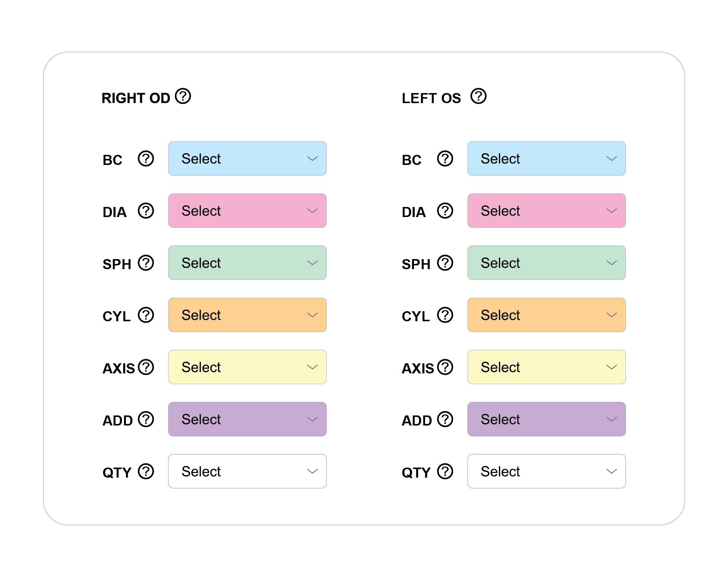The image size is (728, 577).
Task: Expand the left eye ADD dropdown
Action: (546, 419)
